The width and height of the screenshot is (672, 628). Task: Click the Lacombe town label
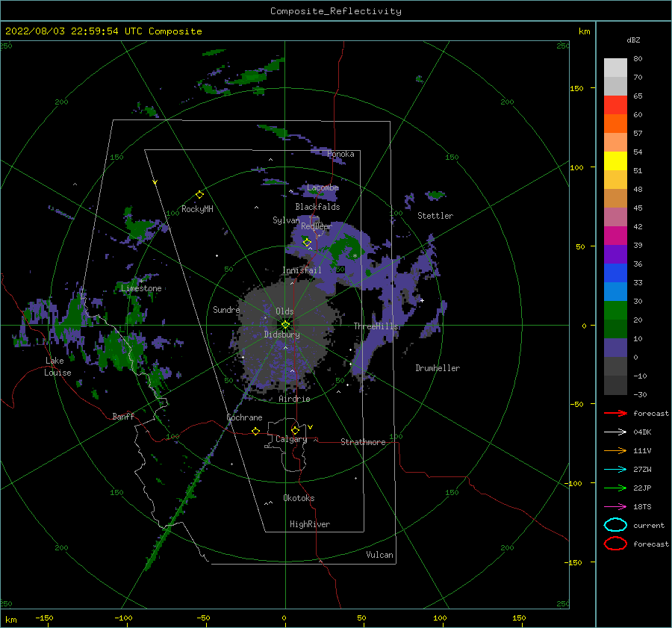323,187
